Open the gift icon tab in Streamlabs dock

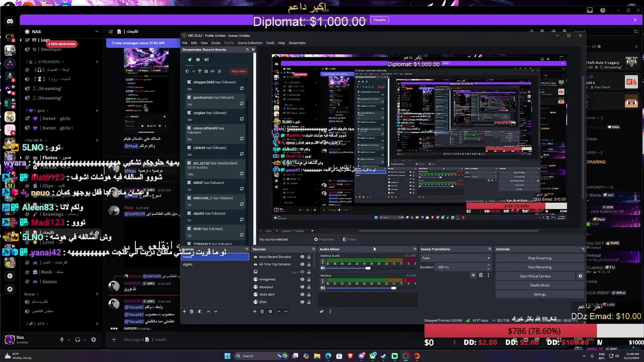click(198, 60)
